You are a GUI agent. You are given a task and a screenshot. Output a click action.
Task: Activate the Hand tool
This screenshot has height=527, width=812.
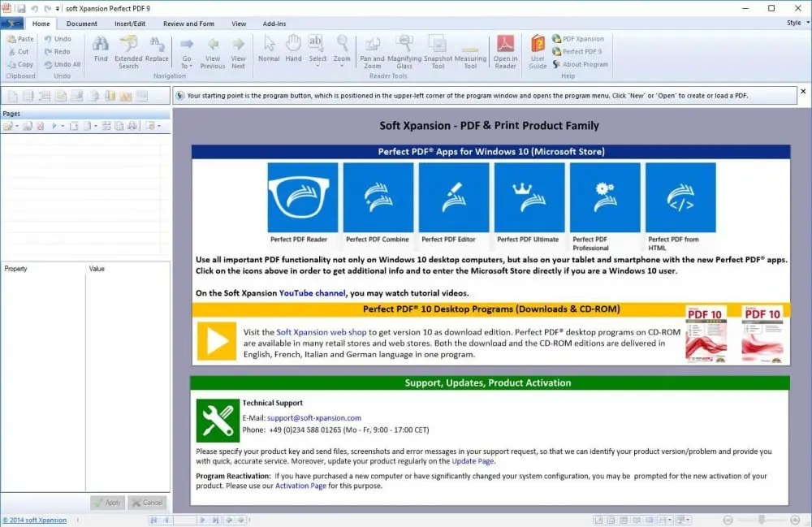(293, 49)
